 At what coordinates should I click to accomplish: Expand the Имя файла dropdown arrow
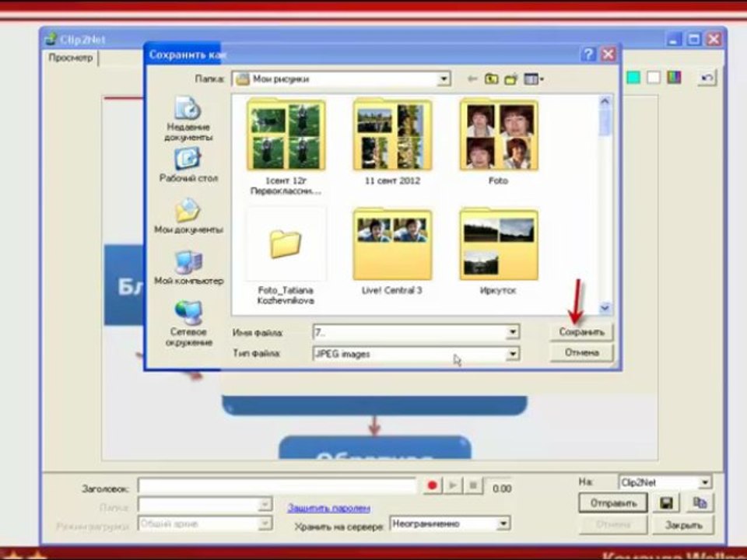coord(513,332)
